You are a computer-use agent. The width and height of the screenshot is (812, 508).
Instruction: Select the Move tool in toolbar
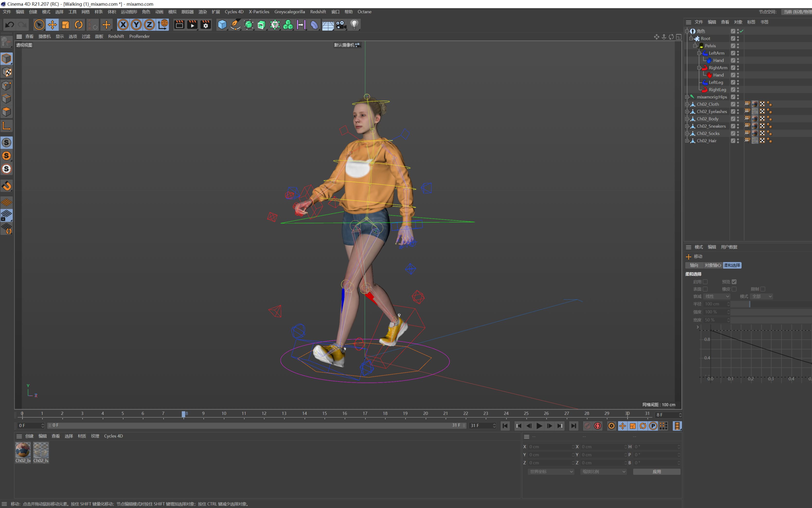click(x=52, y=25)
